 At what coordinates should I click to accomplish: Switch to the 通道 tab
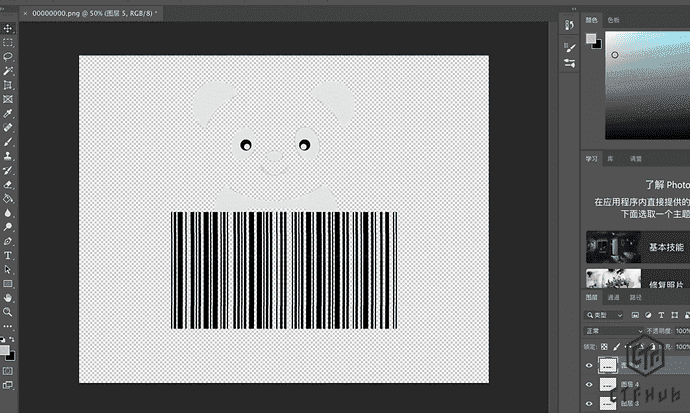pos(611,298)
